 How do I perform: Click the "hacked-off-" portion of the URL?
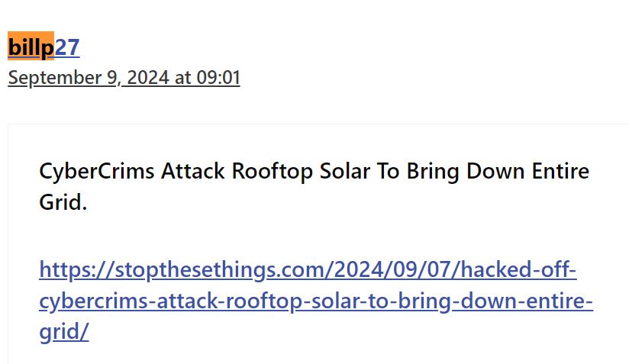(x=518, y=269)
